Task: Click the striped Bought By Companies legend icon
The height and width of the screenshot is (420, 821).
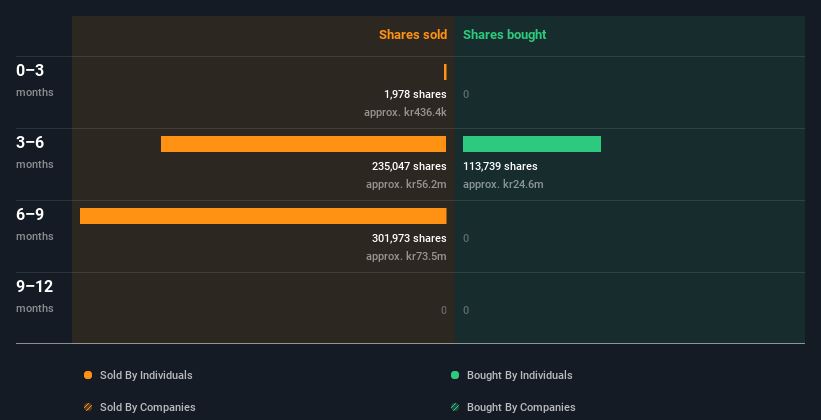Action: [455, 407]
